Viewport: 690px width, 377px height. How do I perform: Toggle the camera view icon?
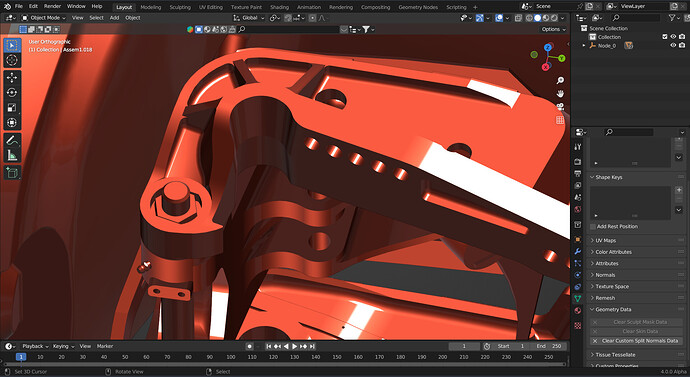pyautogui.click(x=560, y=107)
